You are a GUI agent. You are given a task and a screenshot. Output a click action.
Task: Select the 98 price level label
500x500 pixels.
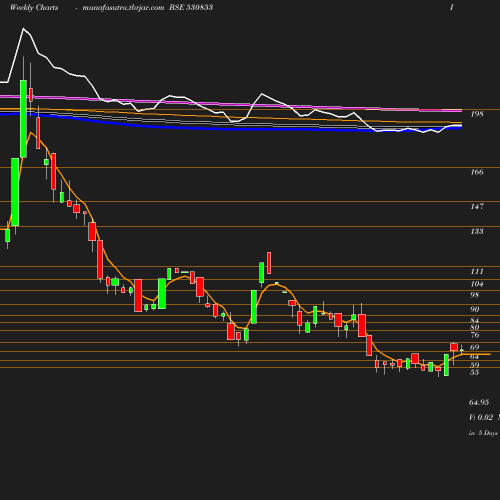pyautogui.click(x=475, y=295)
